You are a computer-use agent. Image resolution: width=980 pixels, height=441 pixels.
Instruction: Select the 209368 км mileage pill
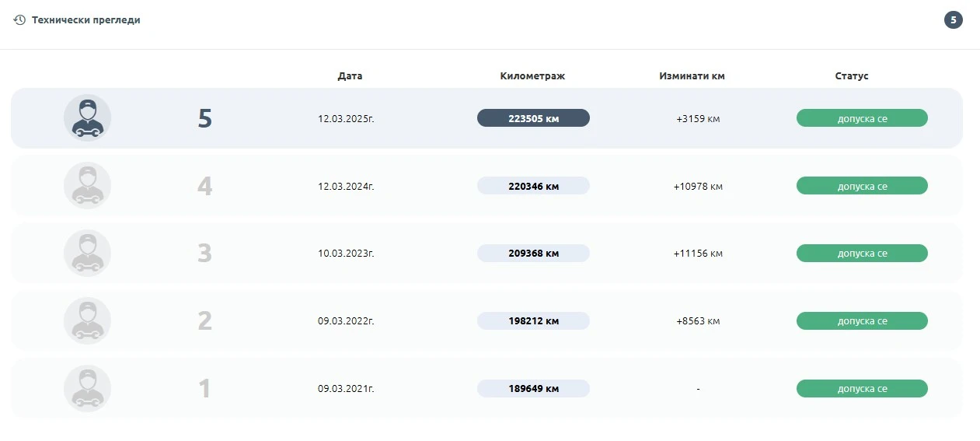pos(533,254)
